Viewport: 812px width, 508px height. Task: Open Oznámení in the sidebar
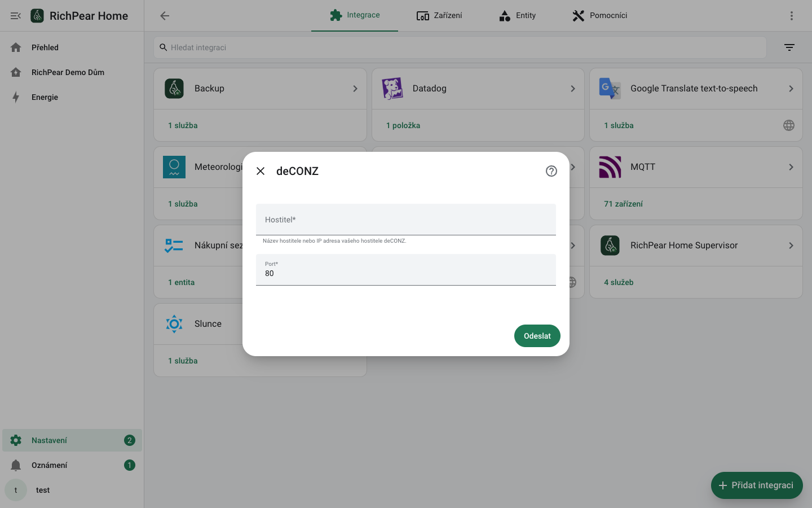tap(72, 465)
